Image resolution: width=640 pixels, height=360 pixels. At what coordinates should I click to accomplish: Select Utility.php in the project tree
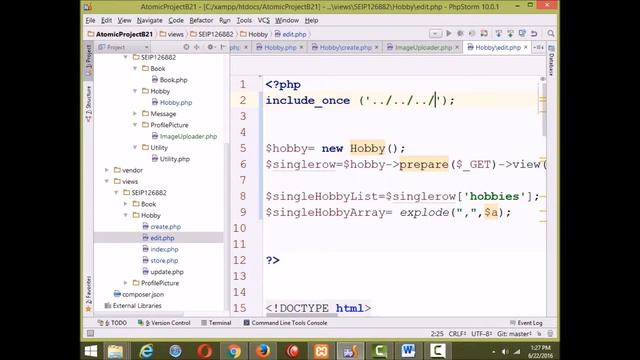[x=171, y=159]
